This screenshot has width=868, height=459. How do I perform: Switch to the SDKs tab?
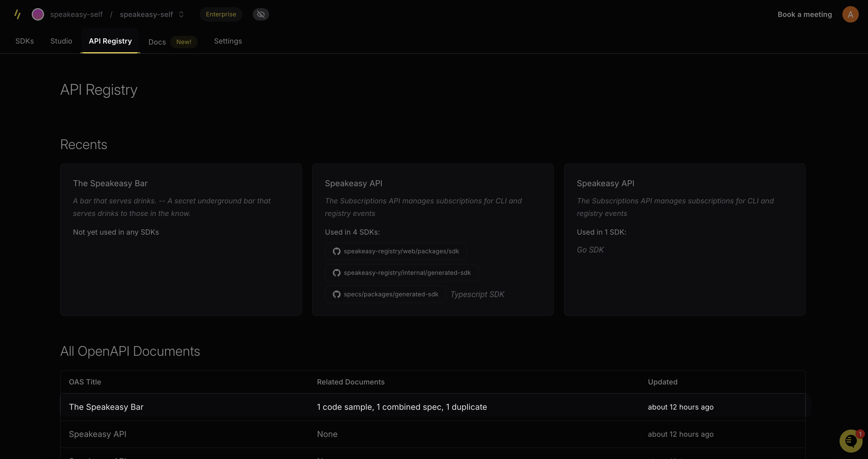(25, 41)
